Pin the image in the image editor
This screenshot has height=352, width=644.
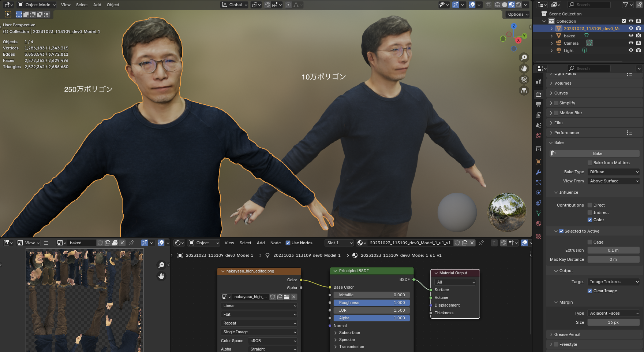tap(131, 243)
